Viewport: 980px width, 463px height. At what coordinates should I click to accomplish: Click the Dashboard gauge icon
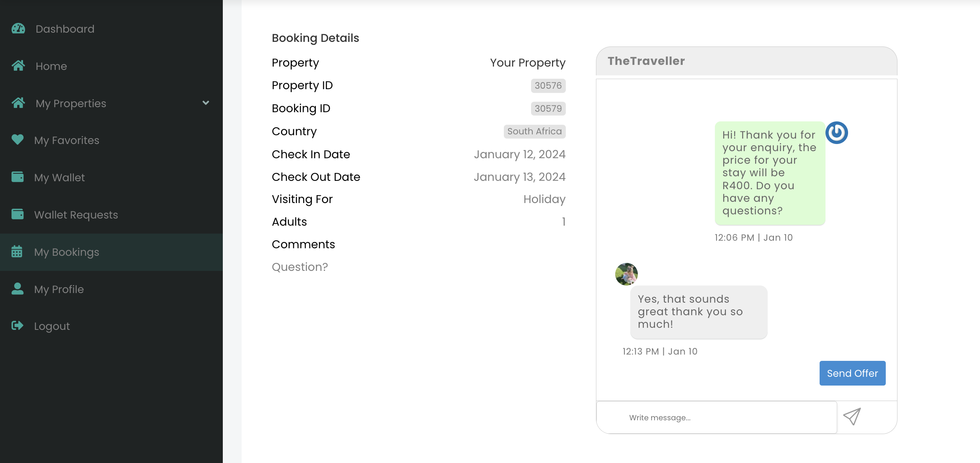point(18,28)
